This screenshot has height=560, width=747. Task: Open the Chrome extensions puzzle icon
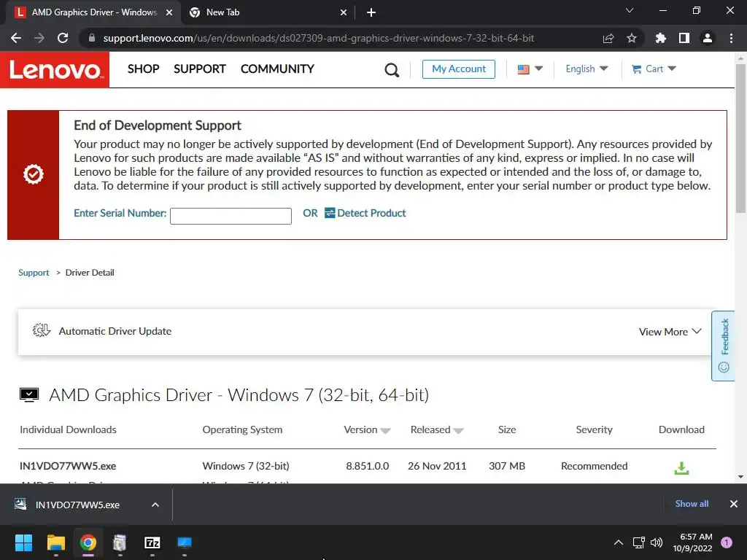click(660, 38)
